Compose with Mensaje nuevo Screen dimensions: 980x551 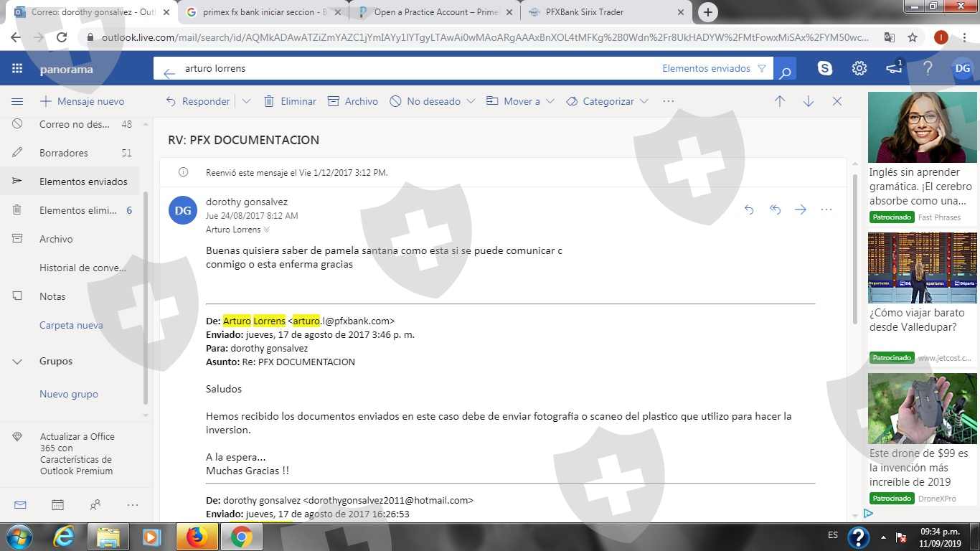(82, 102)
